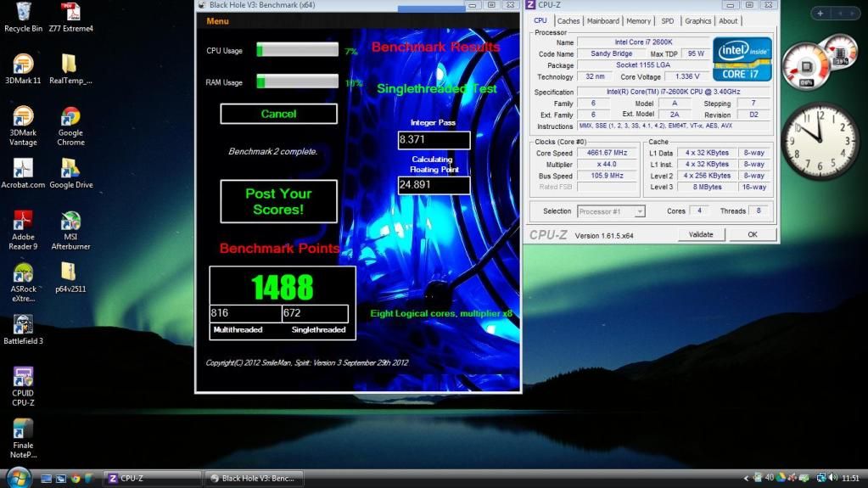Launch 3DMark 11 from the desktop
Screen dimensions: 868x488
tap(23, 70)
